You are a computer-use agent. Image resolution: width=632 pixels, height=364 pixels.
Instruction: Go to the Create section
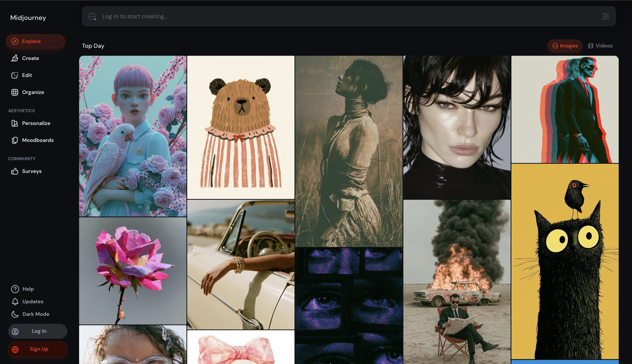click(35, 58)
